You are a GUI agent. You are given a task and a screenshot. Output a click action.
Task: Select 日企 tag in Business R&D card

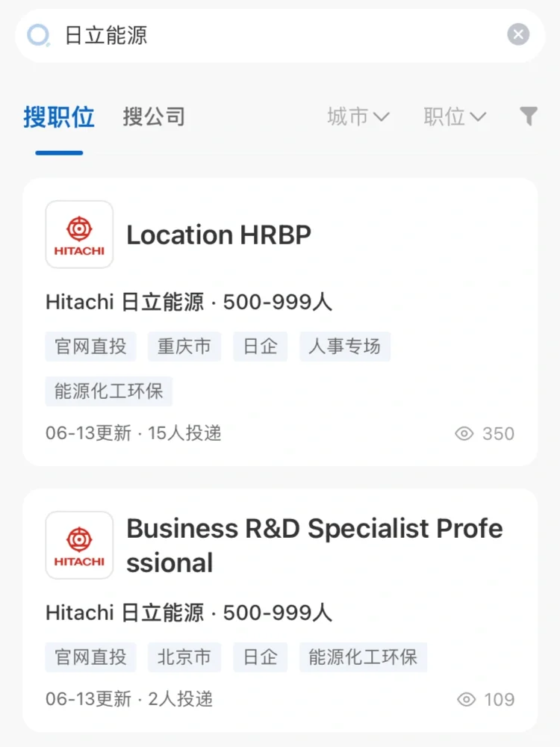click(x=260, y=657)
